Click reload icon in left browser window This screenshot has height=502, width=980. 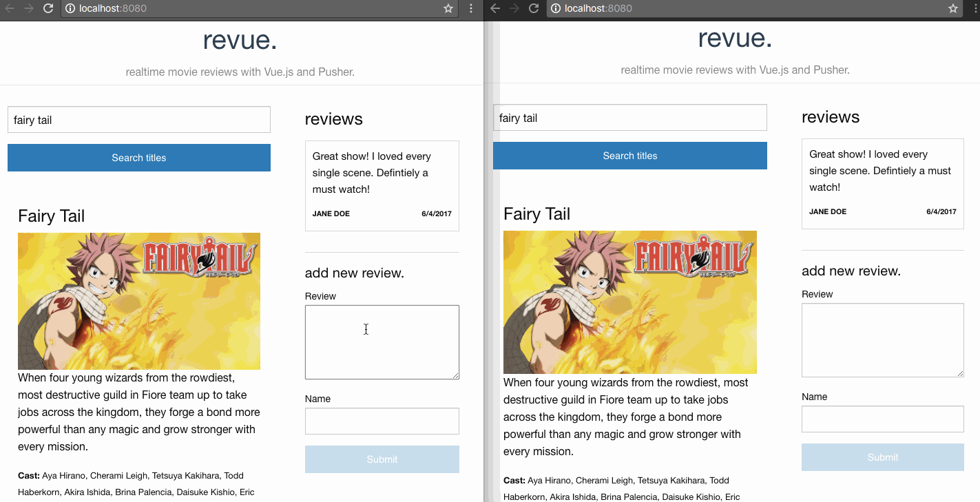(48, 8)
